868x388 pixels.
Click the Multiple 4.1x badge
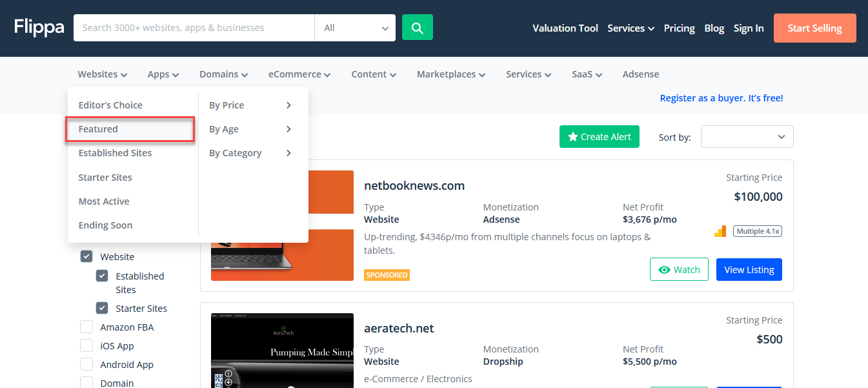pos(757,231)
